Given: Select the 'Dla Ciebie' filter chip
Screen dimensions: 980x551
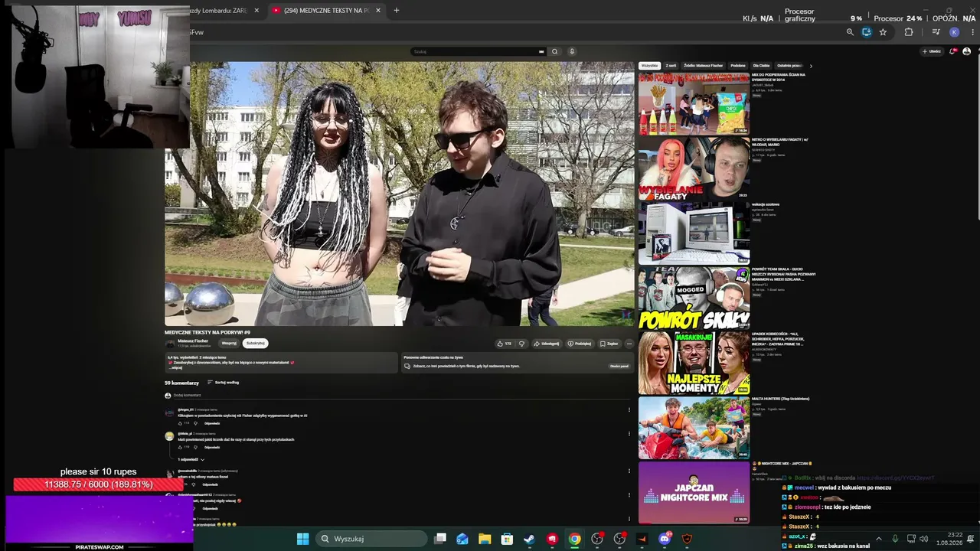Looking at the screenshot, I should (761, 66).
